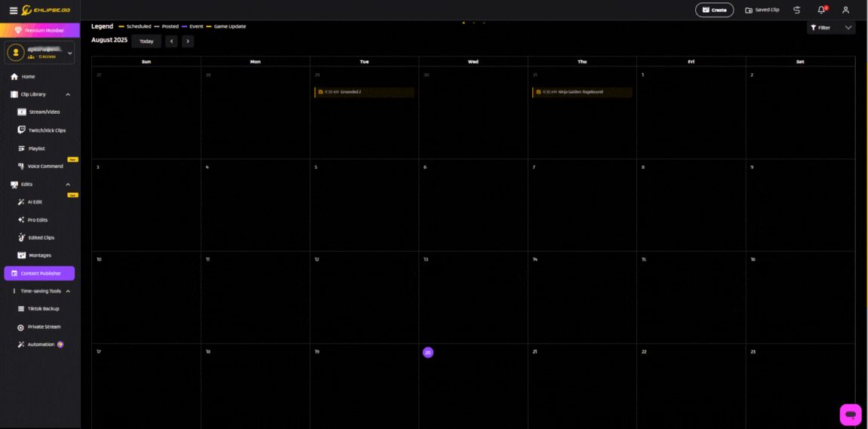Select date 23 on the calendar
The image size is (868, 429).
[x=753, y=351]
